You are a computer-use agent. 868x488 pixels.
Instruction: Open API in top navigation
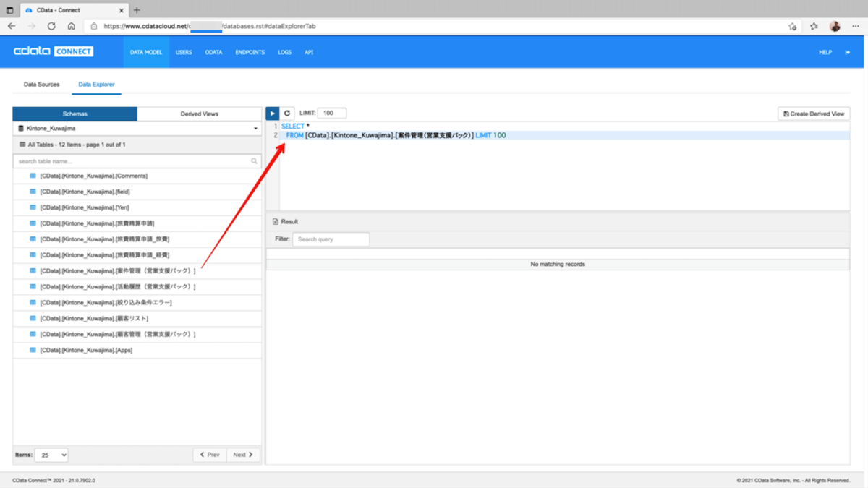tap(309, 52)
